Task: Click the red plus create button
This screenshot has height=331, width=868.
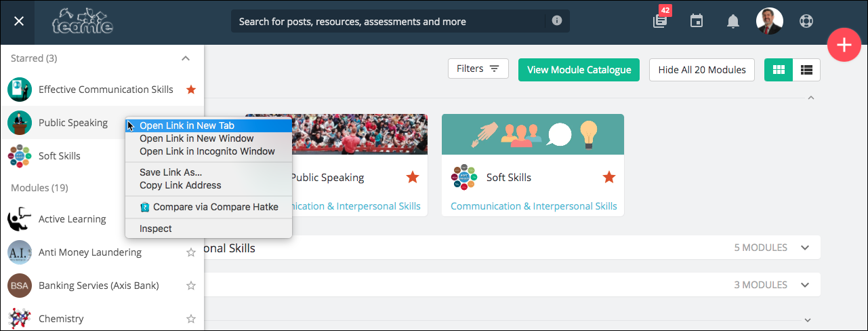Action: [x=844, y=45]
